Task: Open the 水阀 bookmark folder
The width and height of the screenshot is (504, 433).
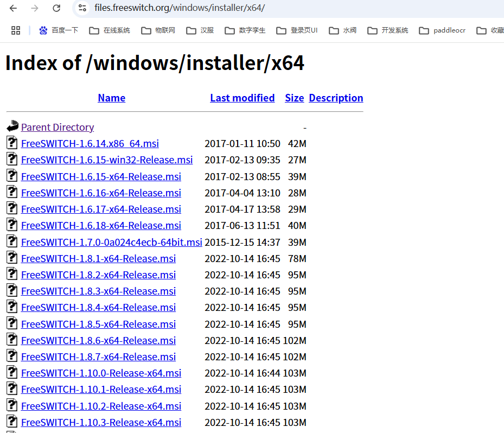Action: (343, 30)
